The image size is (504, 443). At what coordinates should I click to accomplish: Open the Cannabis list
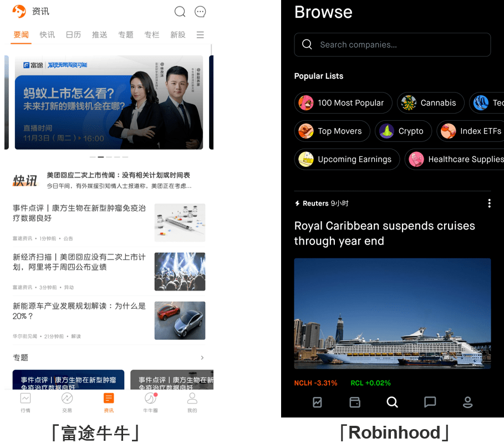pos(430,103)
